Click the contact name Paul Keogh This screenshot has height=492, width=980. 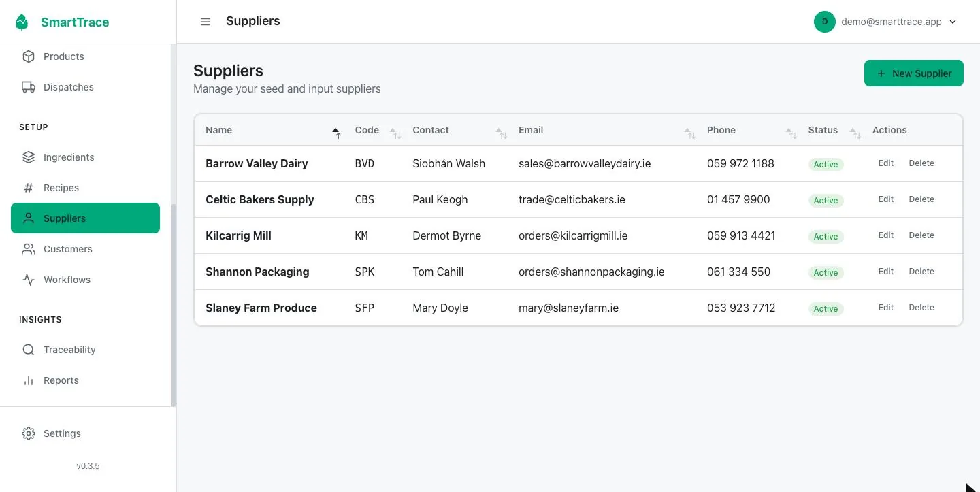(x=440, y=199)
